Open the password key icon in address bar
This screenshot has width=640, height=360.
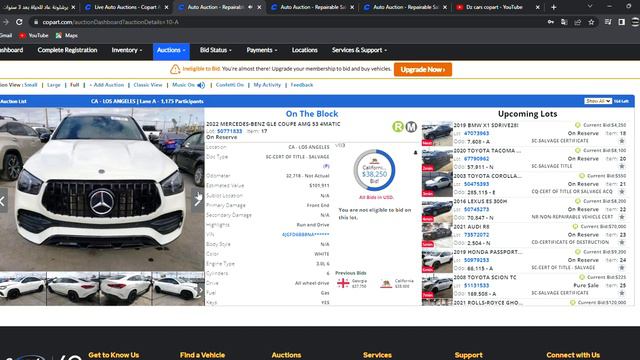551,22
